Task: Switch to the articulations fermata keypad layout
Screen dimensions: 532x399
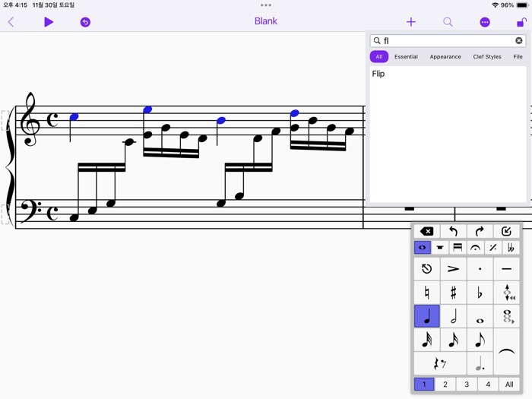Action: pos(475,248)
